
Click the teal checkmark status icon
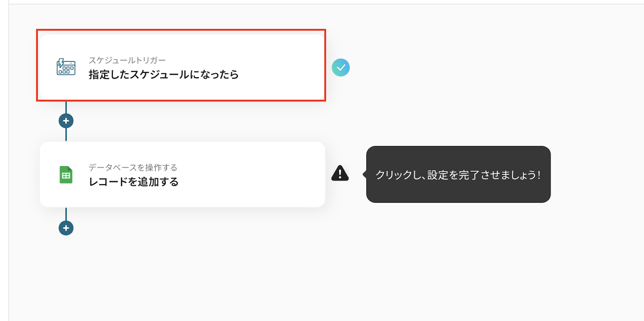341,68
